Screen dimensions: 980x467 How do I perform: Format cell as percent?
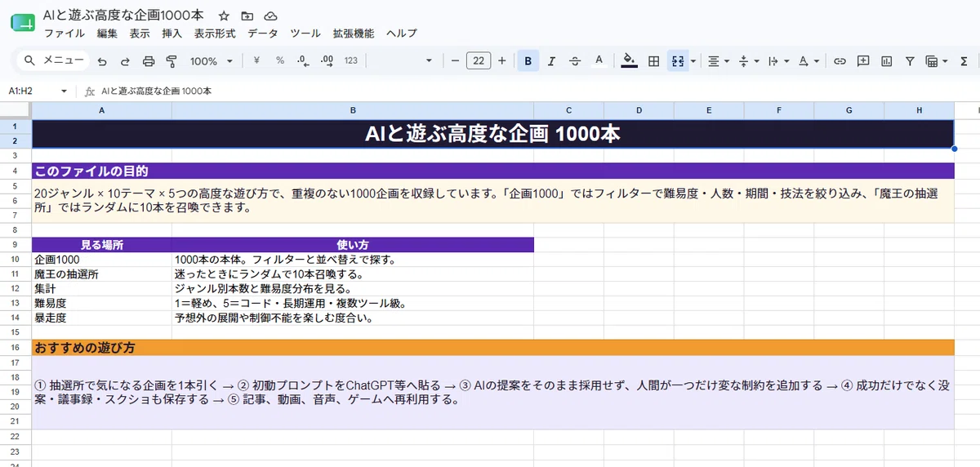pos(280,60)
